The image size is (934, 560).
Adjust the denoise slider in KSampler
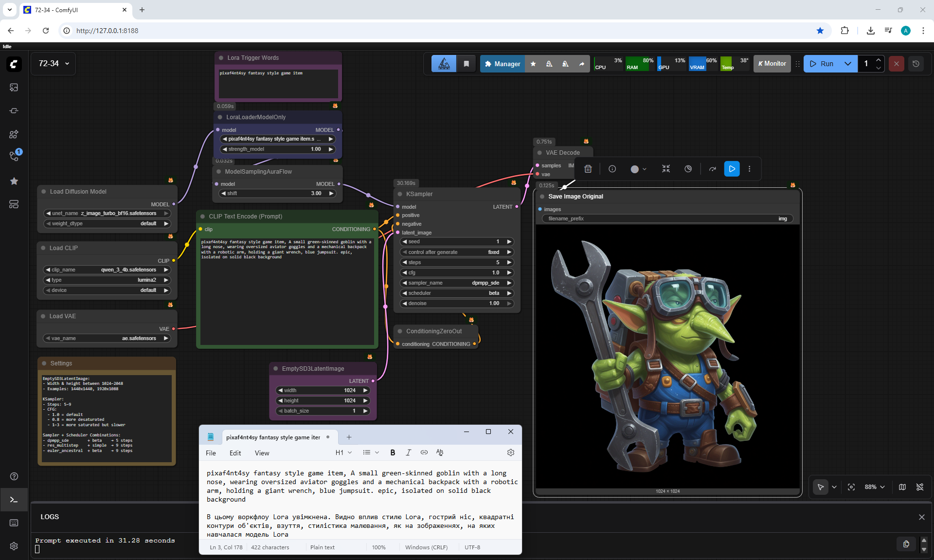click(x=456, y=303)
